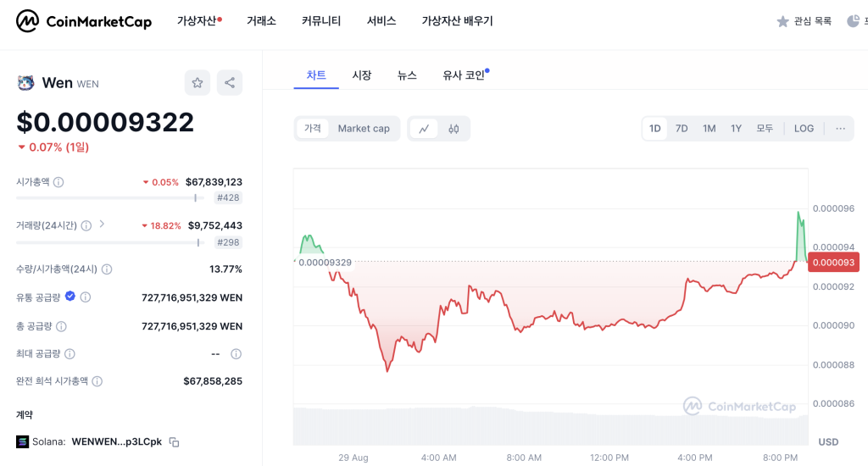Open the 관심 목록 link
The width and height of the screenshot is (868, 466).
tap(812, 21)
